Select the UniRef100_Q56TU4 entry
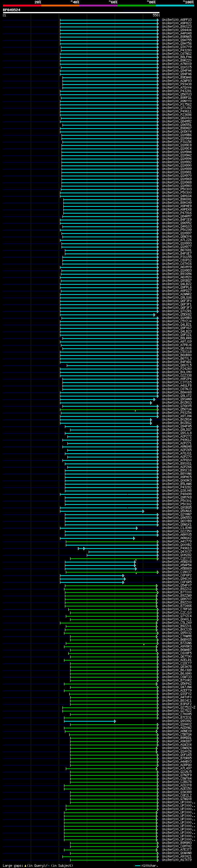 tap(176, 410)
